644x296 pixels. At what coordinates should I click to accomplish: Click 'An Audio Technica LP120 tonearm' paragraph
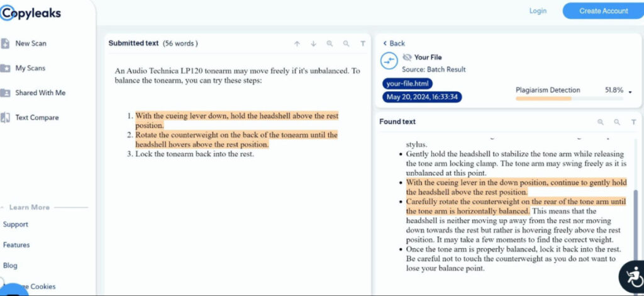(x=237, y=76)
